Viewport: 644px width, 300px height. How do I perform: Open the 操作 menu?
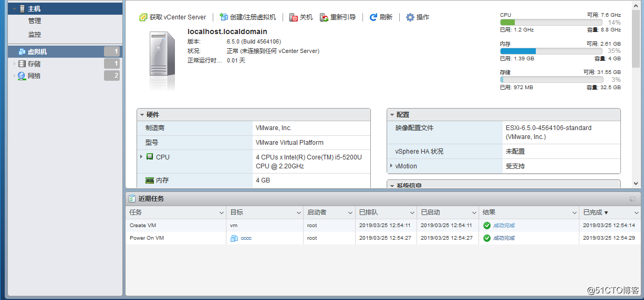(x=418, y=17)
